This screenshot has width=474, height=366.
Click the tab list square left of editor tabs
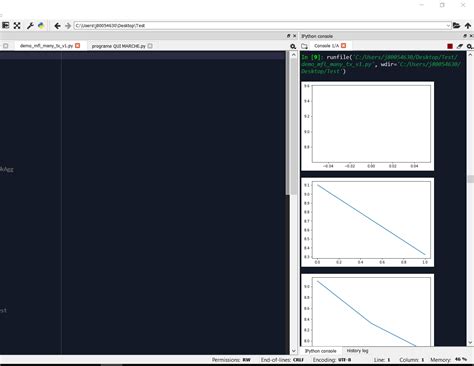pyautogui.click(x=6, y=46)
